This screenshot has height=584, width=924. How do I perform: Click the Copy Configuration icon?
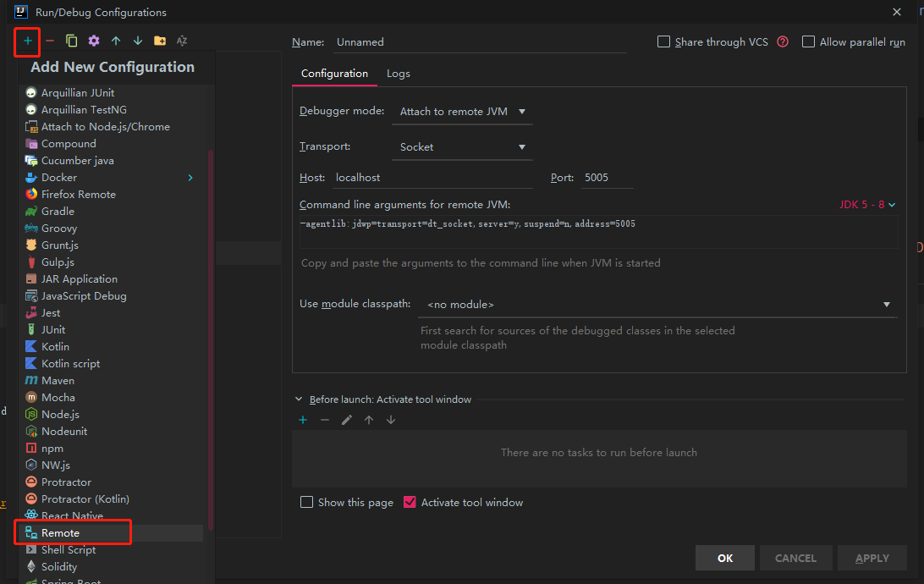(71, 41)
